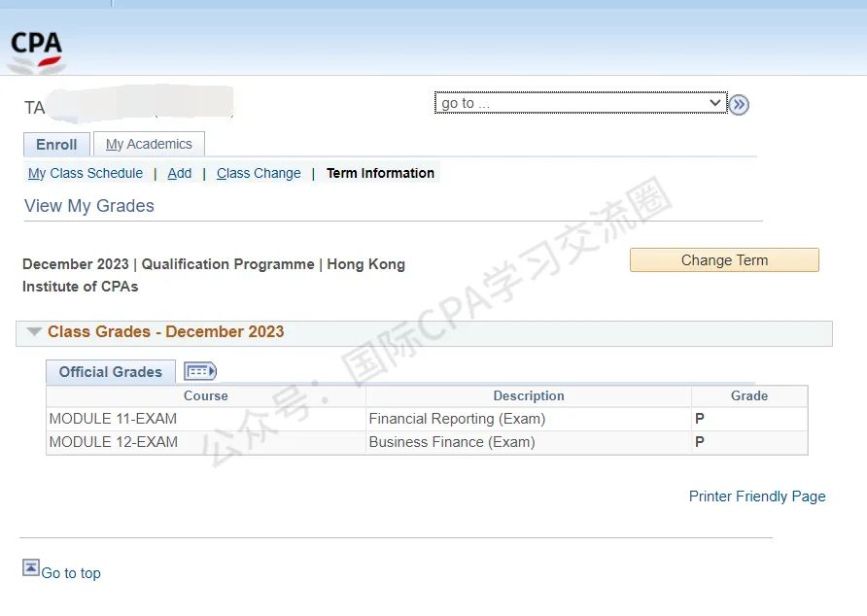
Task: Click the go-to double-arrow button
Action: (739, 105)
